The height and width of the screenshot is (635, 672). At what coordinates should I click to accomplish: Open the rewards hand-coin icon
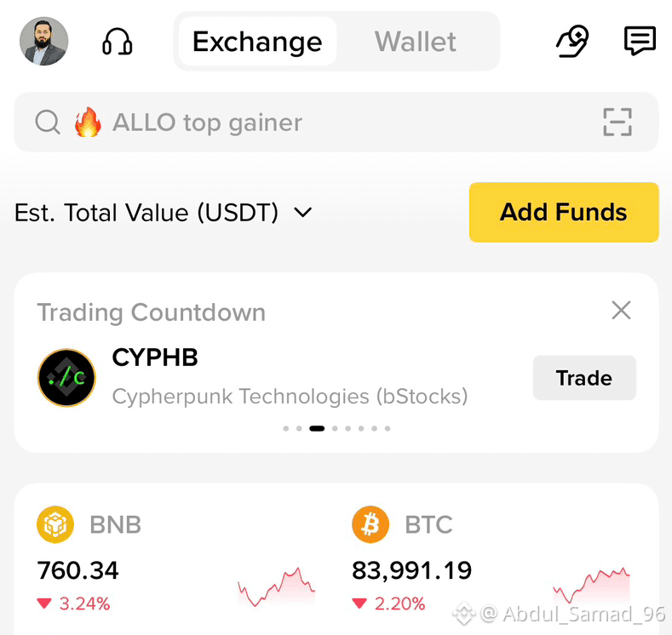point(572,42)
